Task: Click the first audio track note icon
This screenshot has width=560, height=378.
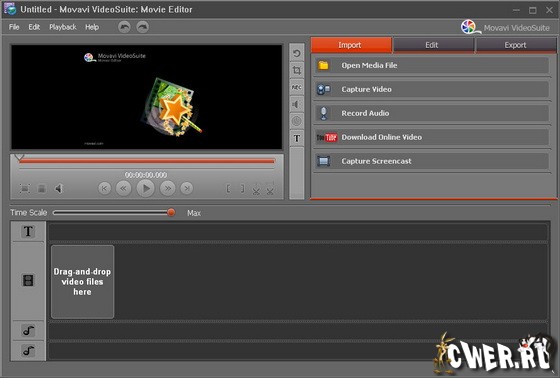Action: (x=28, y=330)
